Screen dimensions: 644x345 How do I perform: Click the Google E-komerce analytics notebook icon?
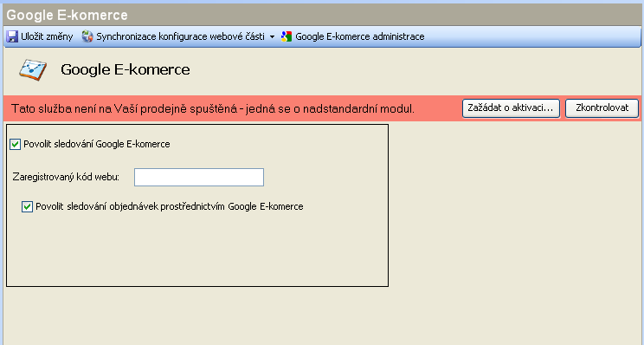(x=33, y=69)
